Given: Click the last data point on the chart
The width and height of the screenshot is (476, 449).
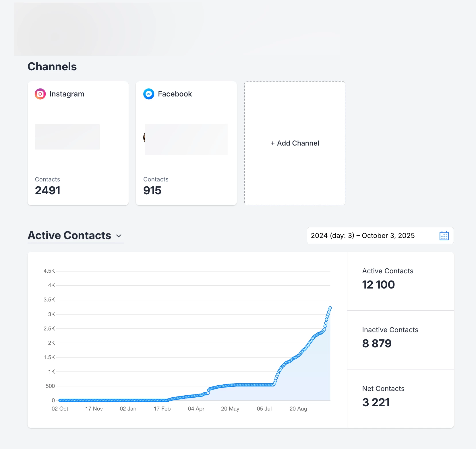Looking at the screenshot, I should click(x=330, y=308).
